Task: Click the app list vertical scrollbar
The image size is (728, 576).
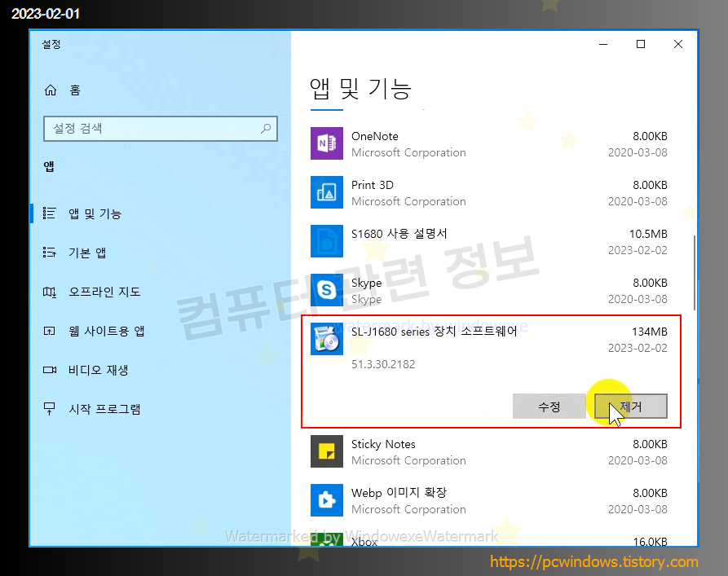Action: click(694, 272)
